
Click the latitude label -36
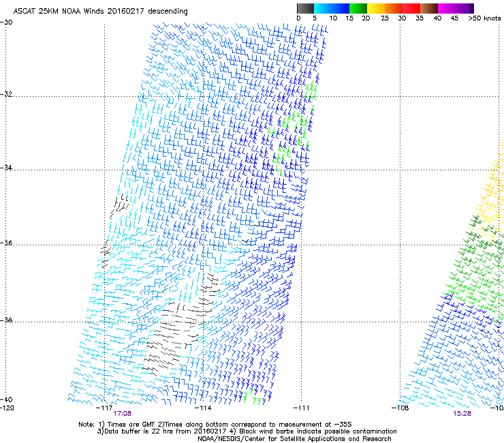6,243
